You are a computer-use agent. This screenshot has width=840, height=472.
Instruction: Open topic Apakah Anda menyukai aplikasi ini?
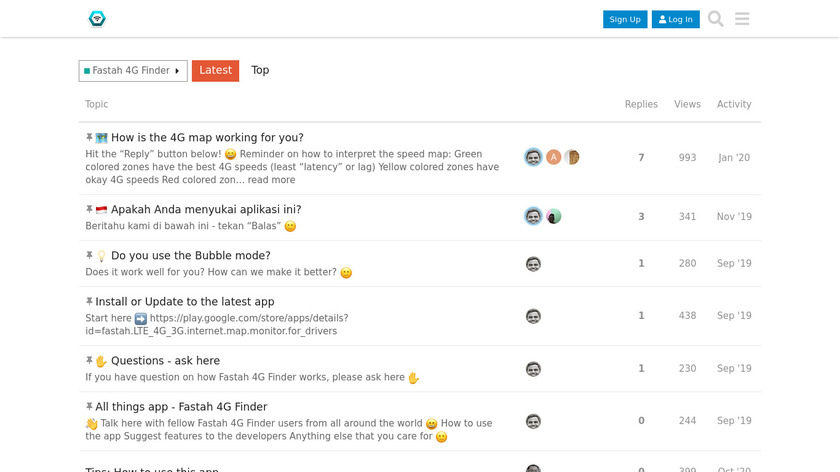point(206,209)
